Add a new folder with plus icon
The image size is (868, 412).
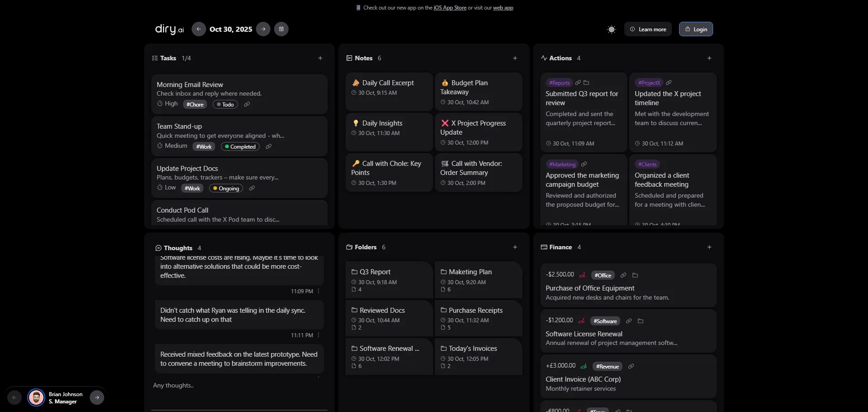515,247
